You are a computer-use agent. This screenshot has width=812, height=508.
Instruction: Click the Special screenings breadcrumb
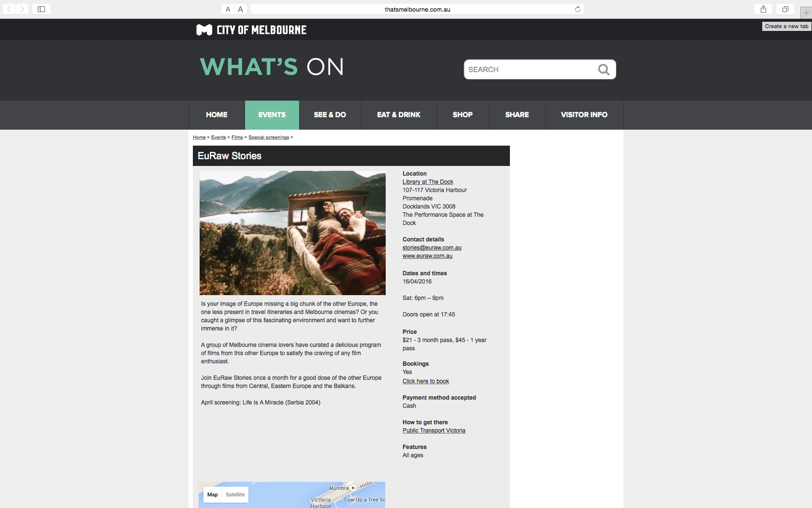coord(269,137)
